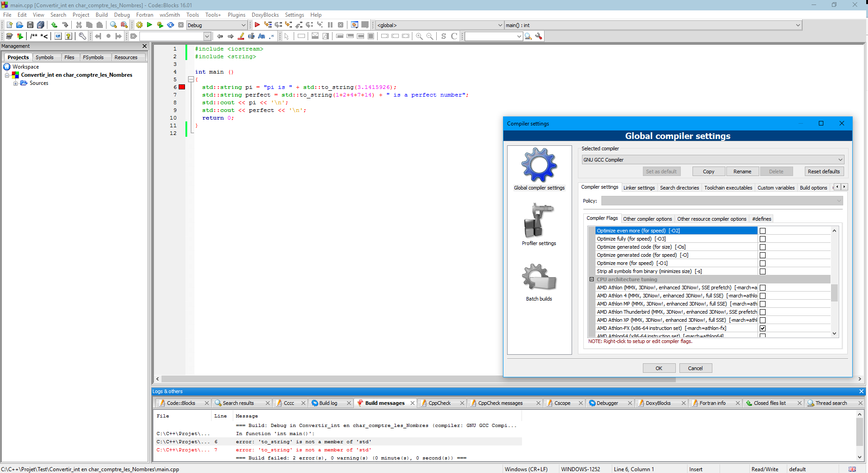Viewport: 868px width, 473px height.
Task: Tick the Strip all symbols checkbox
Action: (x=762, y=271)
